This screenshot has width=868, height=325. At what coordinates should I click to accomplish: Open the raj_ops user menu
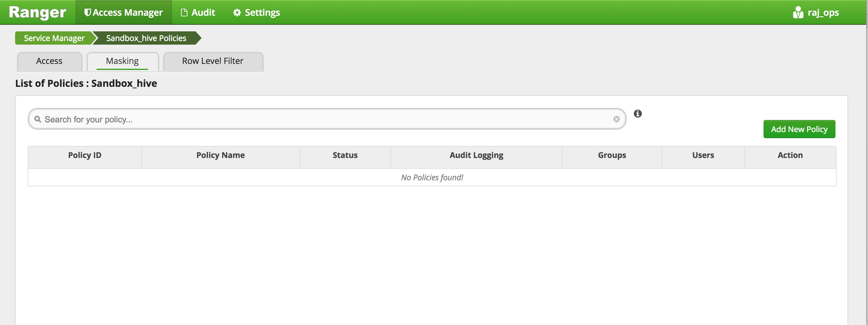815,12
